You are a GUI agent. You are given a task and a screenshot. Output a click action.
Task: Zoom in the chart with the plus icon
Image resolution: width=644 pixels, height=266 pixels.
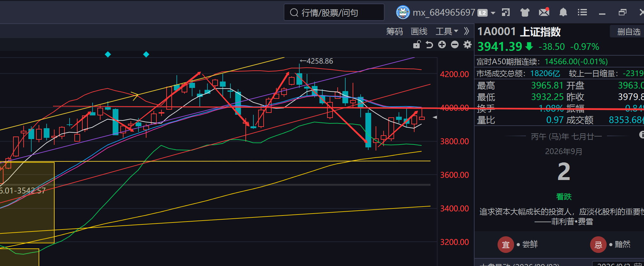442,44
